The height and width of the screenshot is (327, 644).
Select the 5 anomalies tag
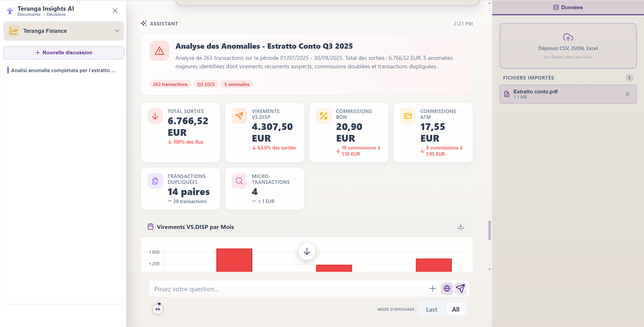[237, 84]
